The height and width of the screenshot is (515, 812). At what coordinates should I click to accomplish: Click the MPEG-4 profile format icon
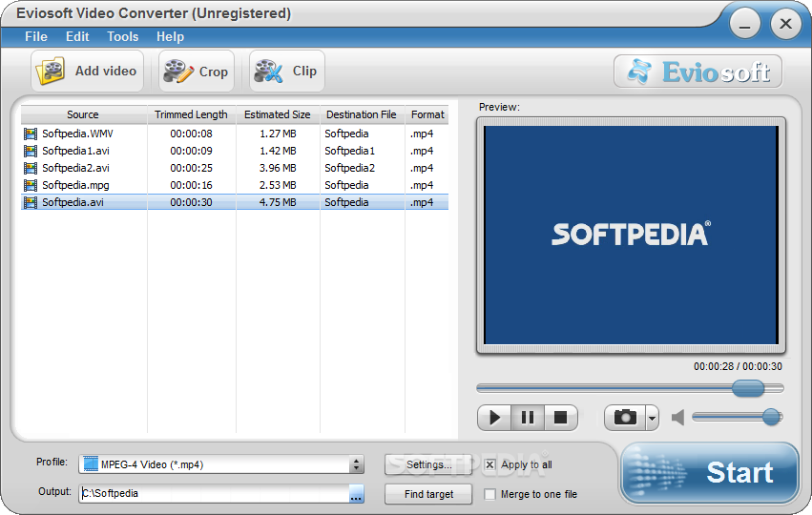tap(91, 464)
